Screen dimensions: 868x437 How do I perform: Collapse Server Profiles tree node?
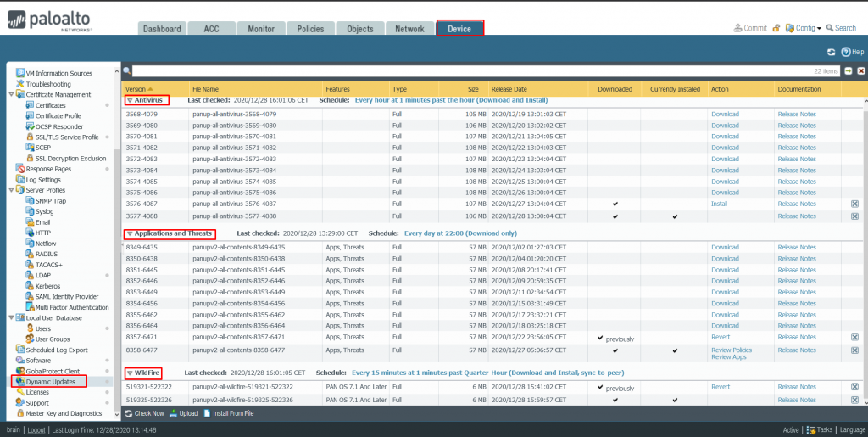pos(12,190)
